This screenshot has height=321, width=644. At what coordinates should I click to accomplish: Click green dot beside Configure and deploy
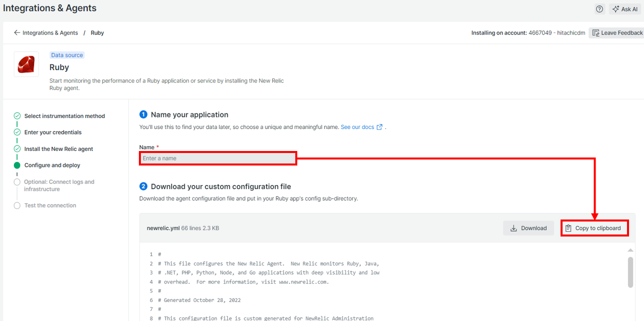pyautogui.click(x=17, y=165)
